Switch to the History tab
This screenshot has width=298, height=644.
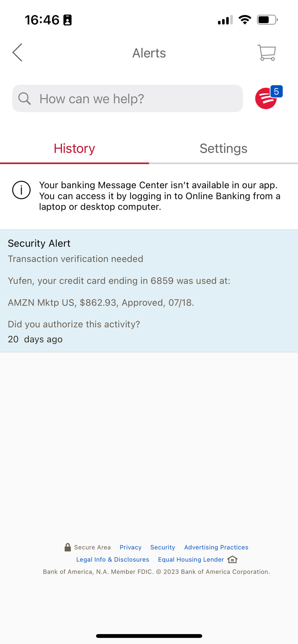click(74, 149)
